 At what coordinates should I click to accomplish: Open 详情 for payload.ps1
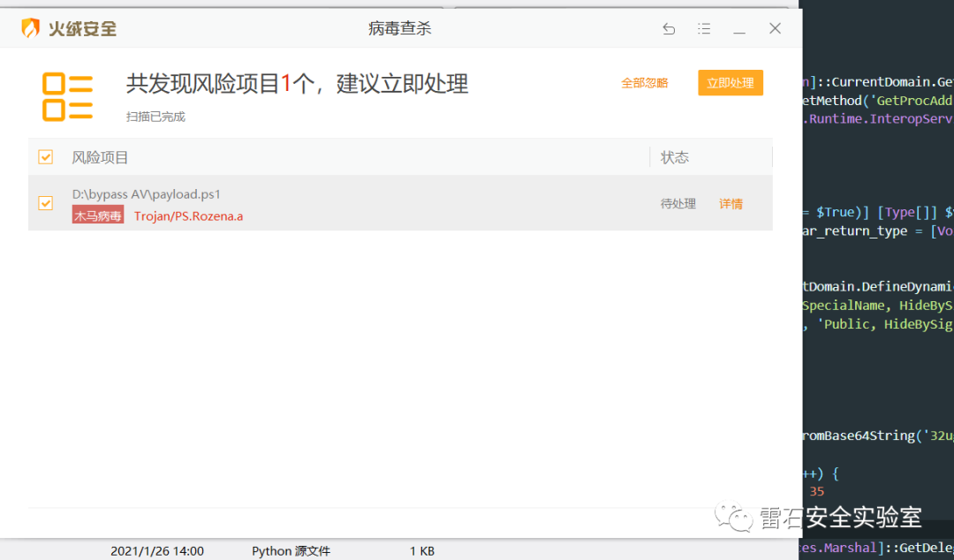pos(731,204)
